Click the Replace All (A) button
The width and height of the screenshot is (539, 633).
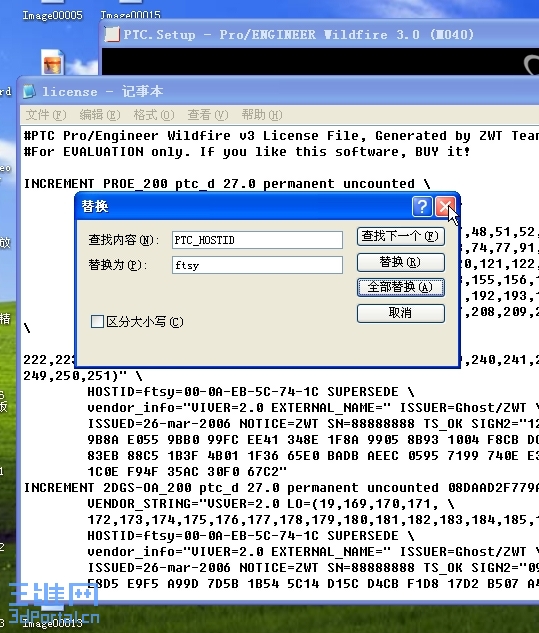pyautogui.click(x=401, y=287)
